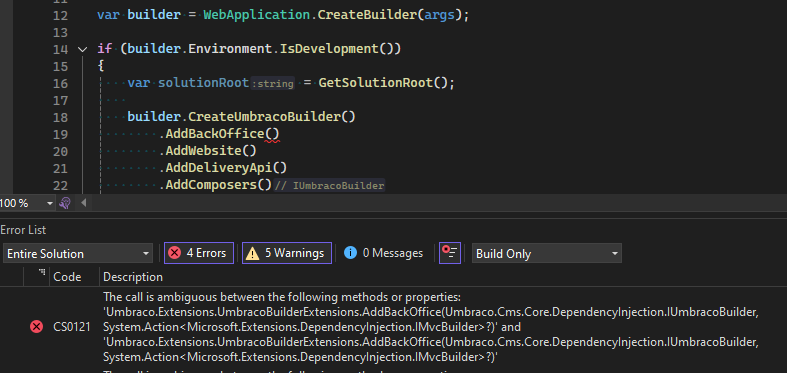Select the ambiguous call error description
The image size is (787, 373).
tap(431, 327)
